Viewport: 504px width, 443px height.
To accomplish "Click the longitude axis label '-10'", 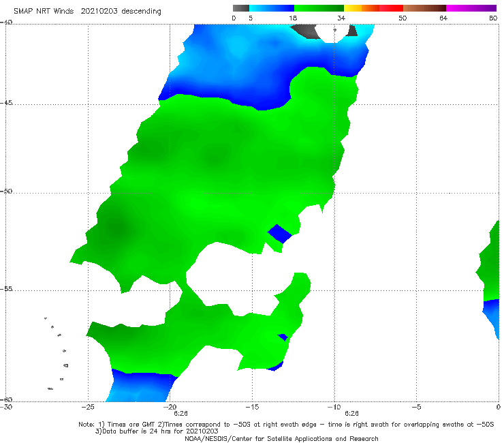I will click(x=334, y=407).
